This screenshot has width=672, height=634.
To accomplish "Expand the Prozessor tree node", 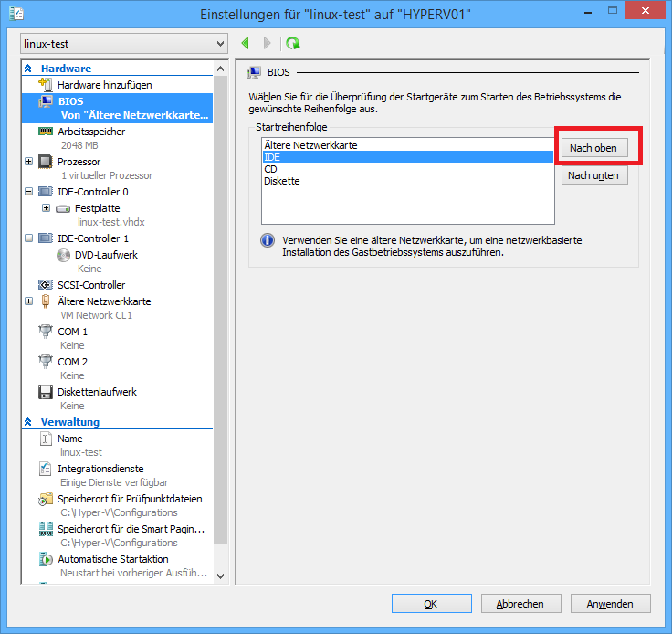I will [29, 162].
